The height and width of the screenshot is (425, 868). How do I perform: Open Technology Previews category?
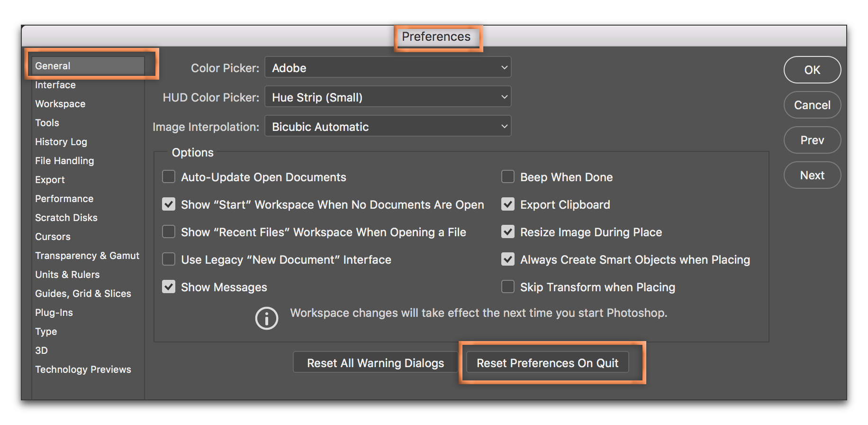pos(83,370)
